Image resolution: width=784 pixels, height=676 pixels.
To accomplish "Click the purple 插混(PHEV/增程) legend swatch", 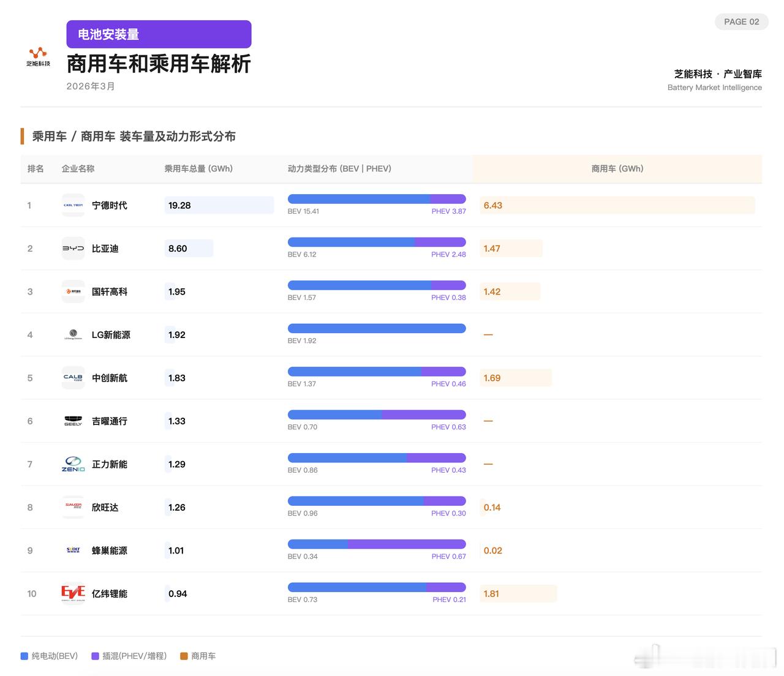I will tap(95, 656).
